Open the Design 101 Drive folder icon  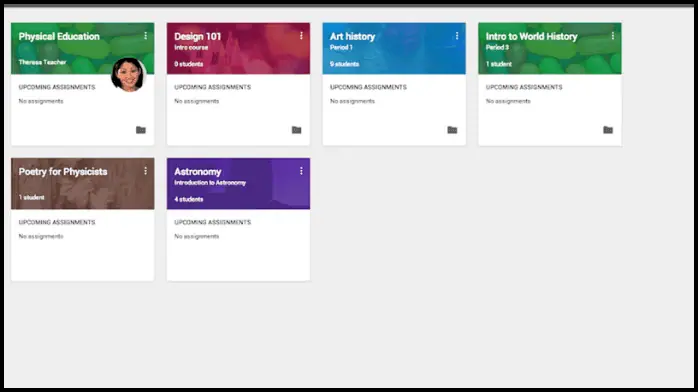296,130
